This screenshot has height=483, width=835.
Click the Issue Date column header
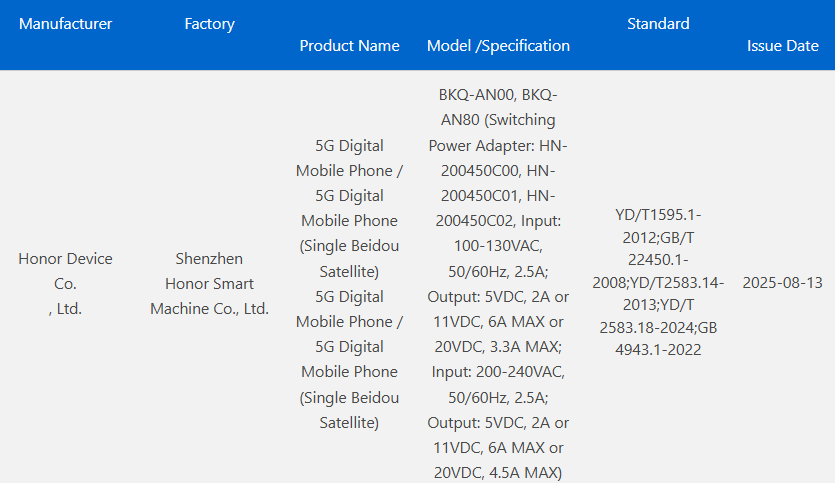[x=782, y=46]
